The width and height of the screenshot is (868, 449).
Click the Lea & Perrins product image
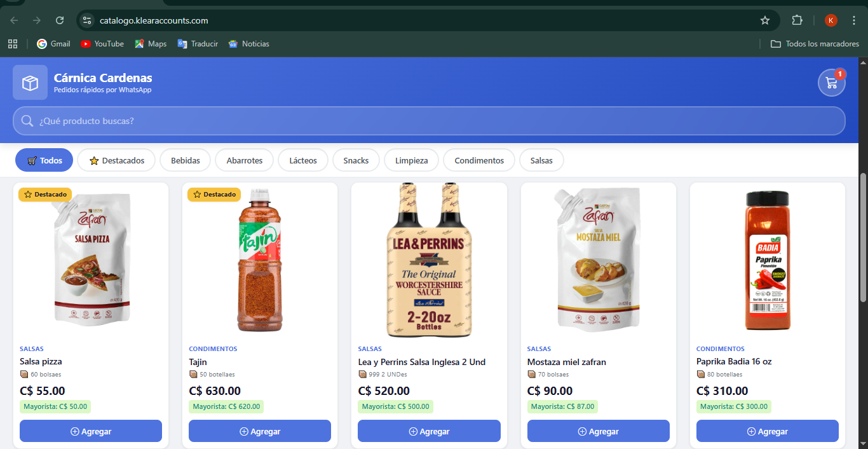[429, 260]
